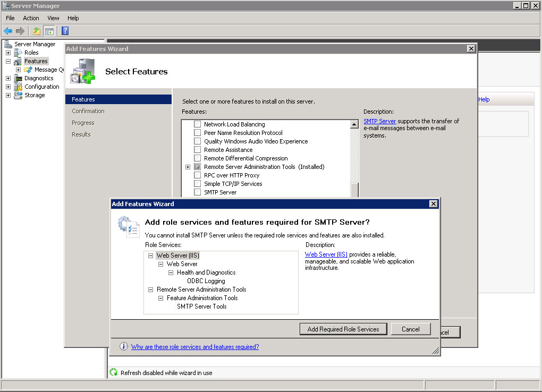Click the green refresh icon in status area
Image resolution: width=542 pixels, height=392 pixels.
(113, 372)
